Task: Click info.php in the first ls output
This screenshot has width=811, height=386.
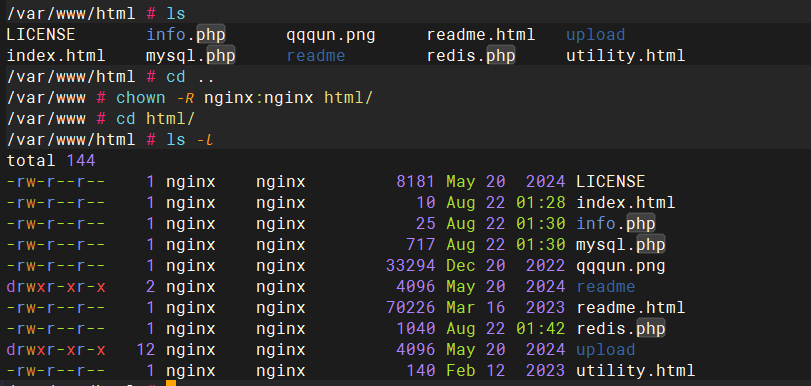Action: (186, 35)
